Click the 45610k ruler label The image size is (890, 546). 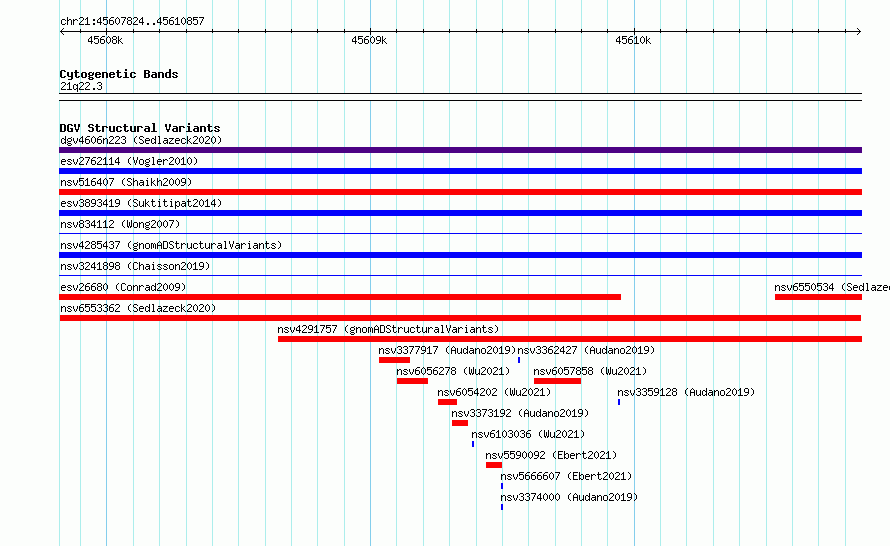tap(633, 40)
